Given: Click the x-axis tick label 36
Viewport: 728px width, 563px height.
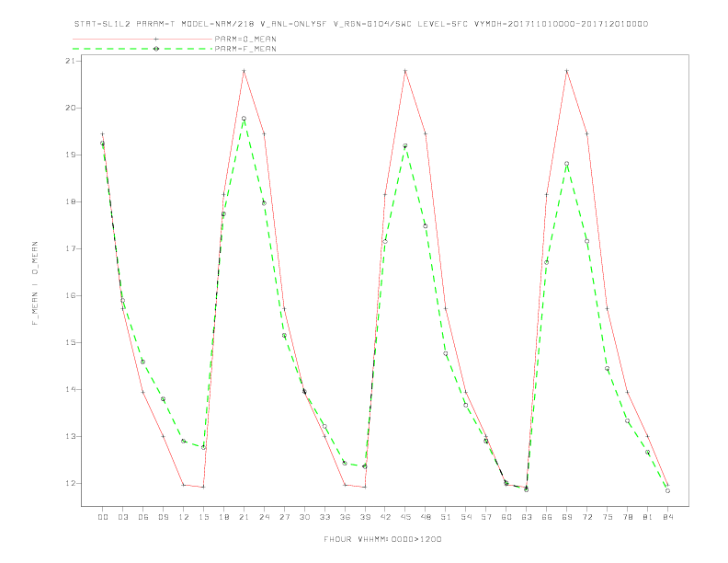Looking at the screenshot, I should 345,517.
